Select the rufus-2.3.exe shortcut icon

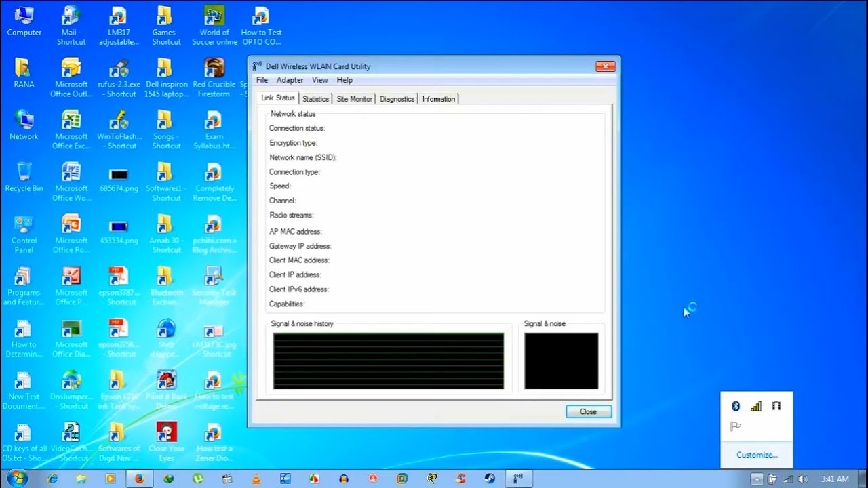coord(119,78)
